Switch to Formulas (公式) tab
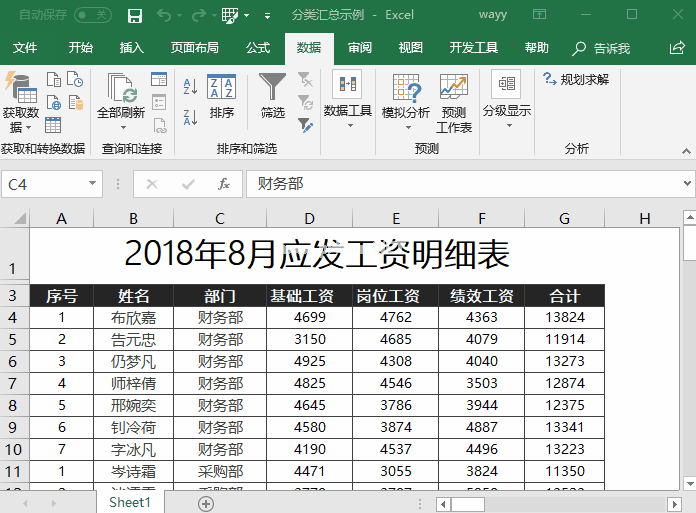 (258, 47)
